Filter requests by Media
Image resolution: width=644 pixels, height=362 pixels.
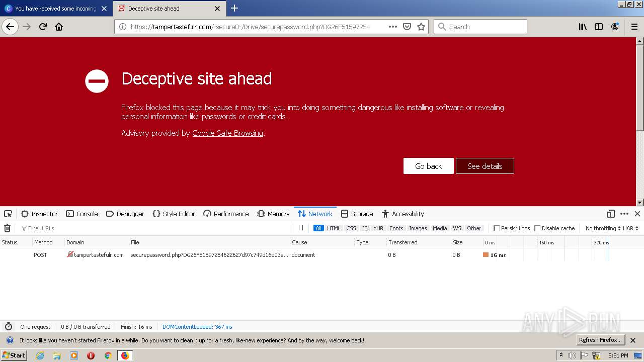(x=440, y=228)
